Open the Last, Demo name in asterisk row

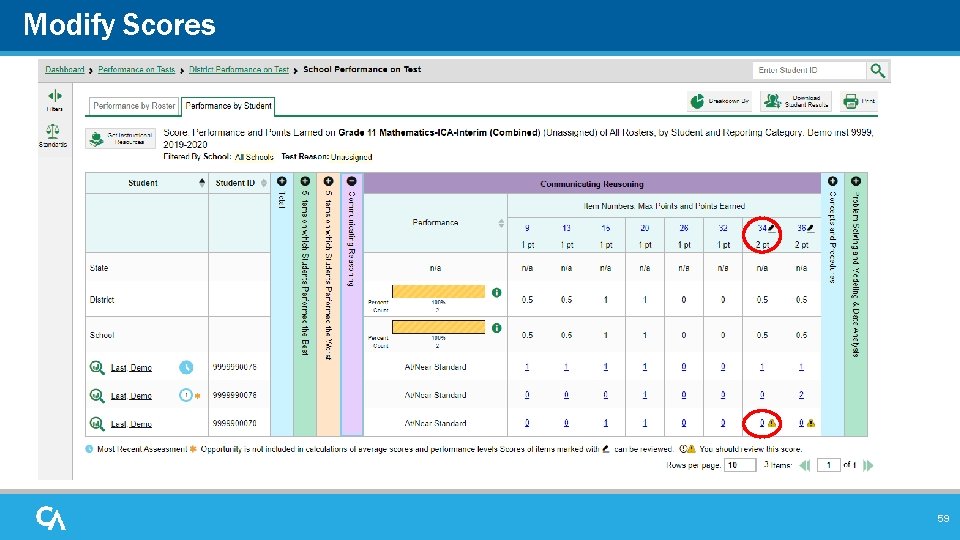tap(131, 396)
